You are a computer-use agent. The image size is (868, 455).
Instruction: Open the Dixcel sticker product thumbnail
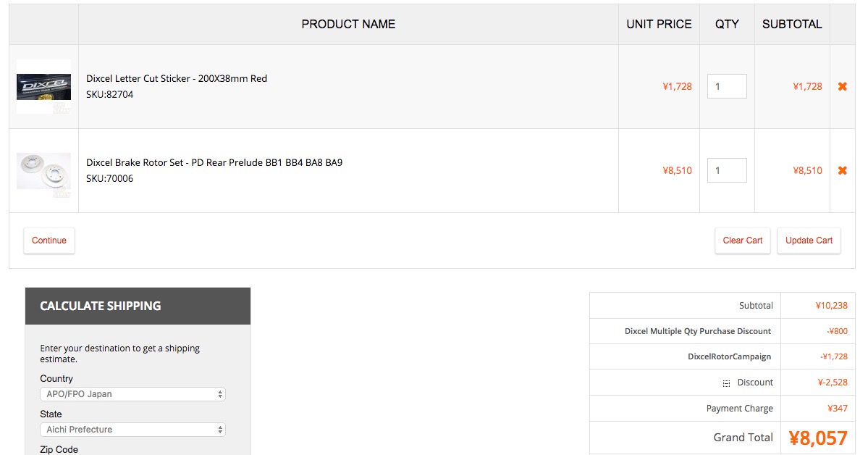pos(43,86)
